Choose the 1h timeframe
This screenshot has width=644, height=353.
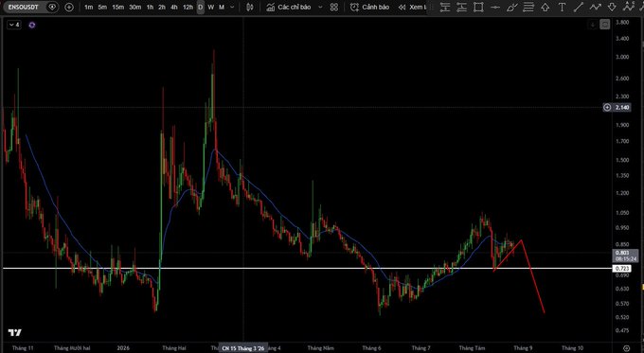pos(150,7)
